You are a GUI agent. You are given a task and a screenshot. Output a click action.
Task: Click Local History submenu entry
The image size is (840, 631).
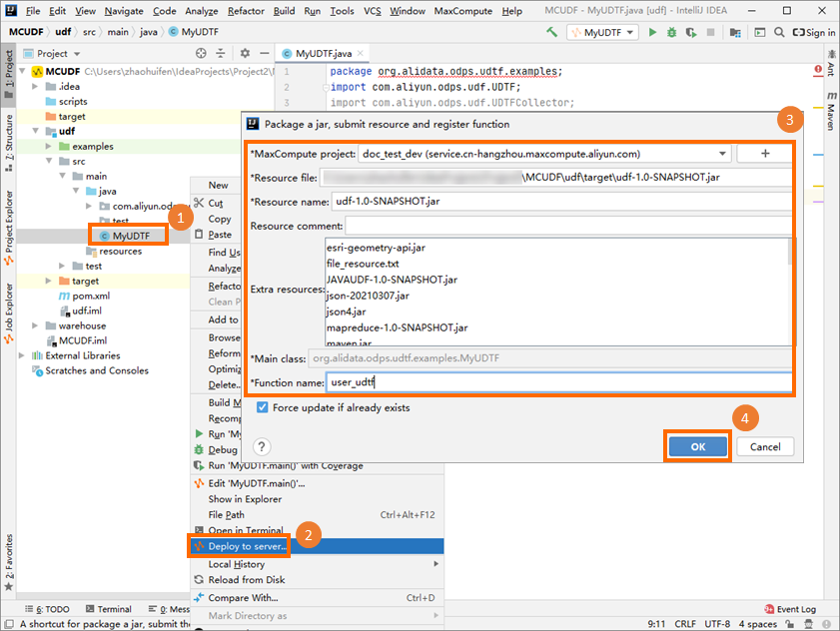point(318,564)
